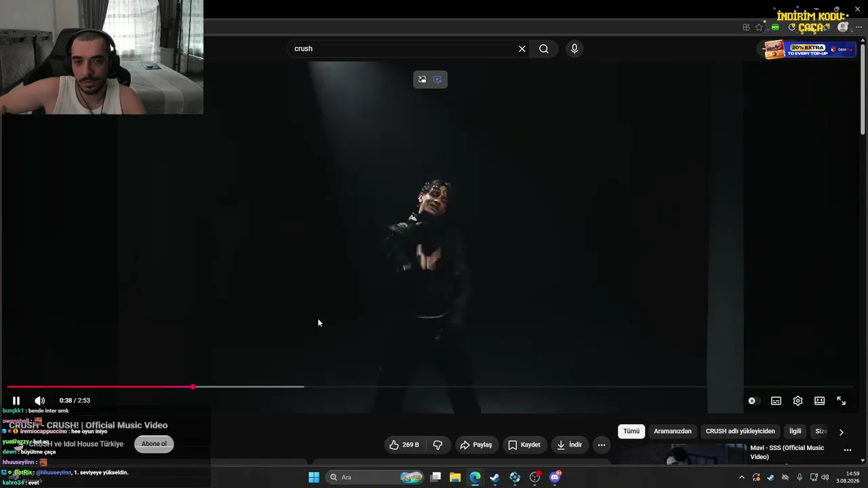868x488 pixels.
Task: Save the video with Kaydet
Action: 524,445
